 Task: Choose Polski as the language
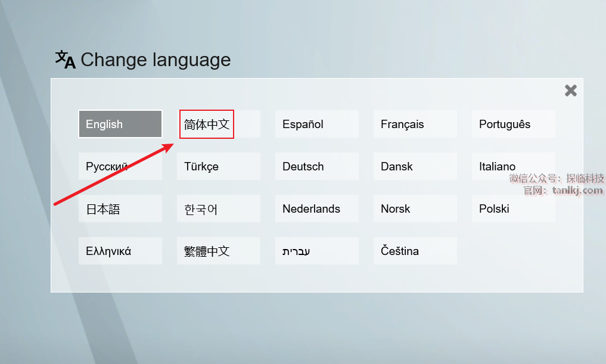pyautogui.click(x=513, y=209)
